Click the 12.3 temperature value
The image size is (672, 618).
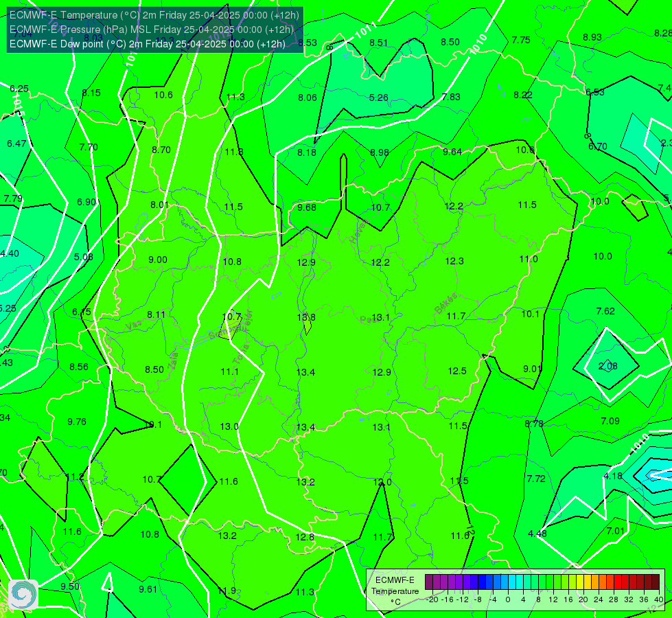pyautogui.click(x=454, y=261)
